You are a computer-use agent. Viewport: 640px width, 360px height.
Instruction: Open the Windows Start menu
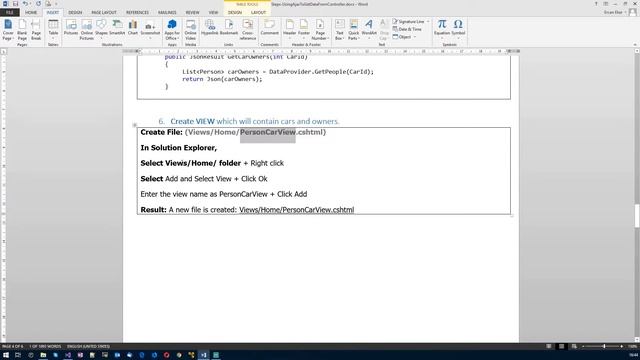click(x=6, y=355)
